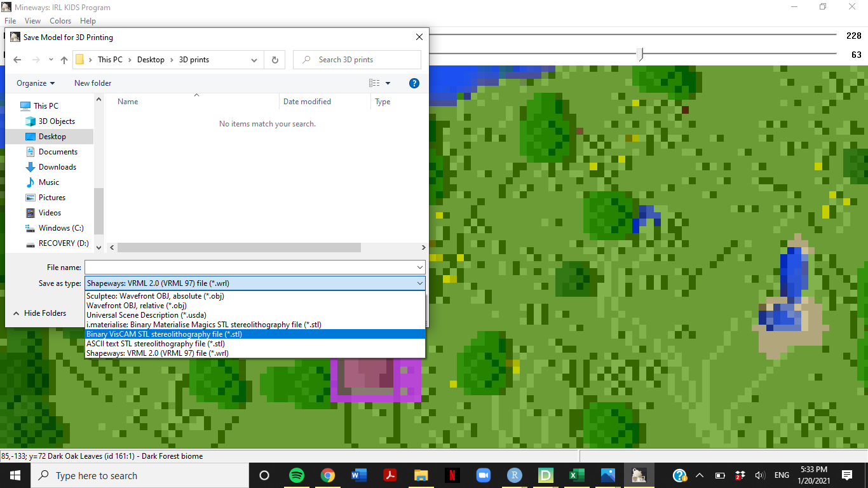868x488 pixels.
Task: Go back with the dialog's back arrow
Action: 17,60
